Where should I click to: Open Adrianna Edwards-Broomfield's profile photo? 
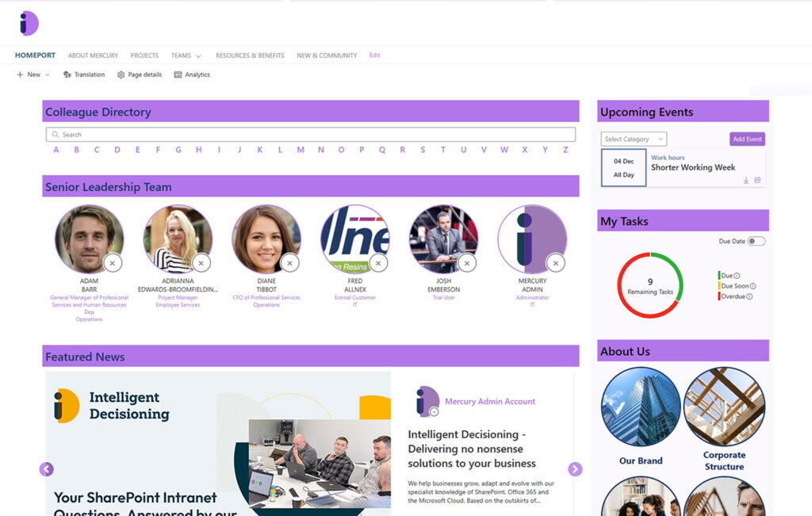click(x=178, y=239)
